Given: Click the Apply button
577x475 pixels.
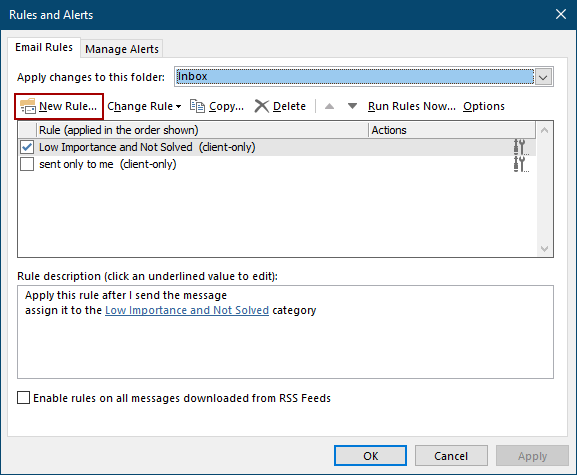Looking at the screenshot, I should pyautogui.click(x=532, y=456).
